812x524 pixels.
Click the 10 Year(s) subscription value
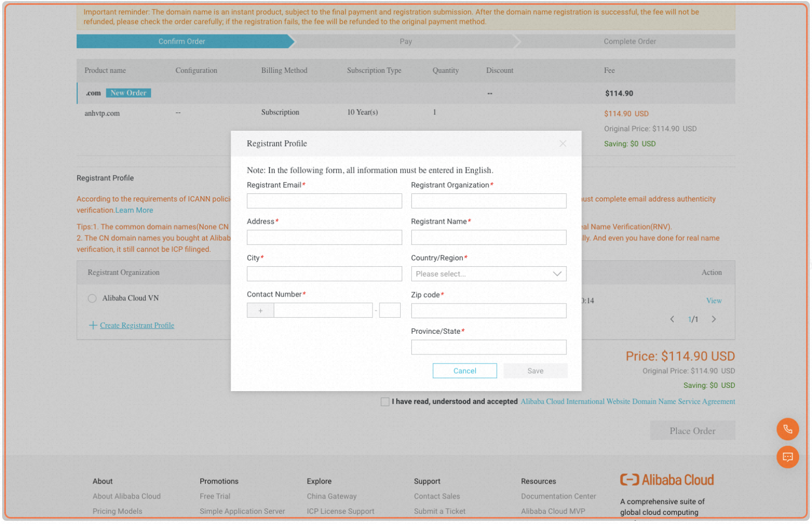[363, 112]
